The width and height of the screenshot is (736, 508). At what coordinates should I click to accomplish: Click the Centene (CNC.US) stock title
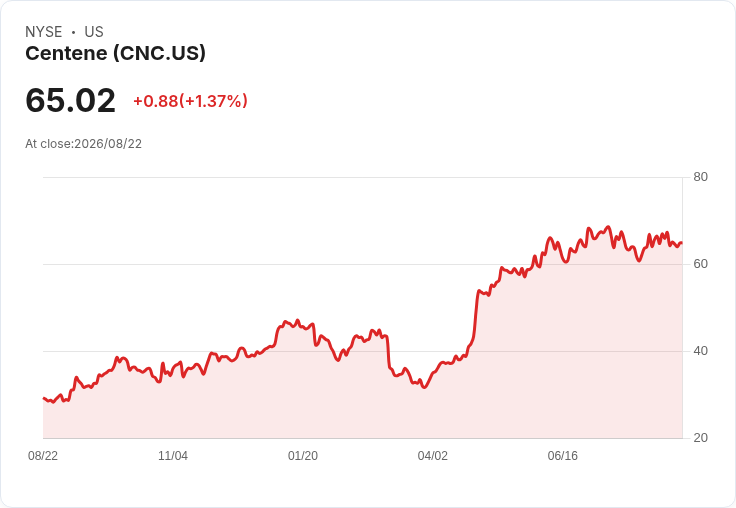[115, 54]
